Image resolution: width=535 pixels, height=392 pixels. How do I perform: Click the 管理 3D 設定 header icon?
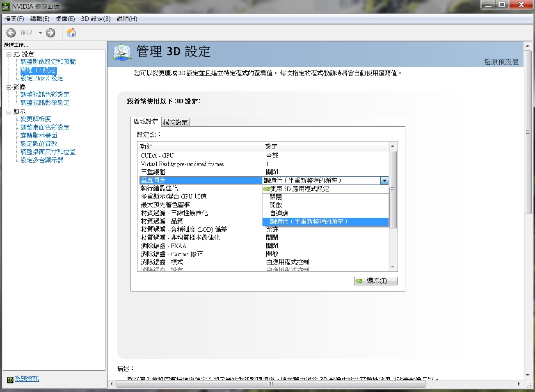122,52
